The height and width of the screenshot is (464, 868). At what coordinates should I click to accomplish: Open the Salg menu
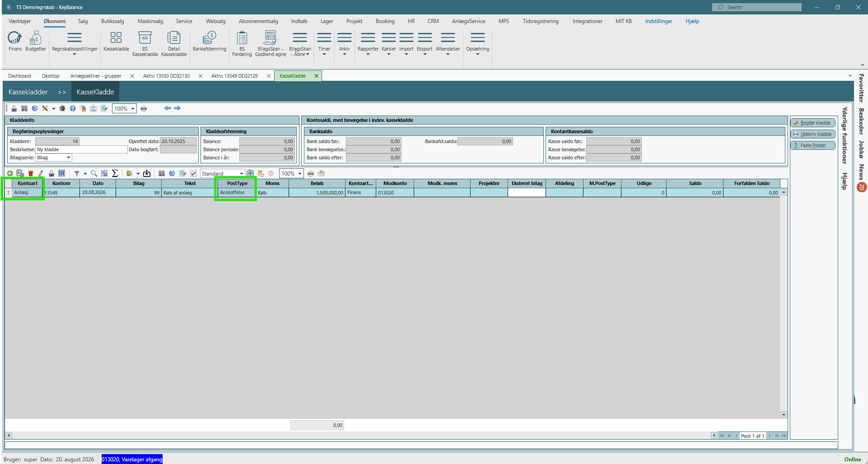[83, 21]
